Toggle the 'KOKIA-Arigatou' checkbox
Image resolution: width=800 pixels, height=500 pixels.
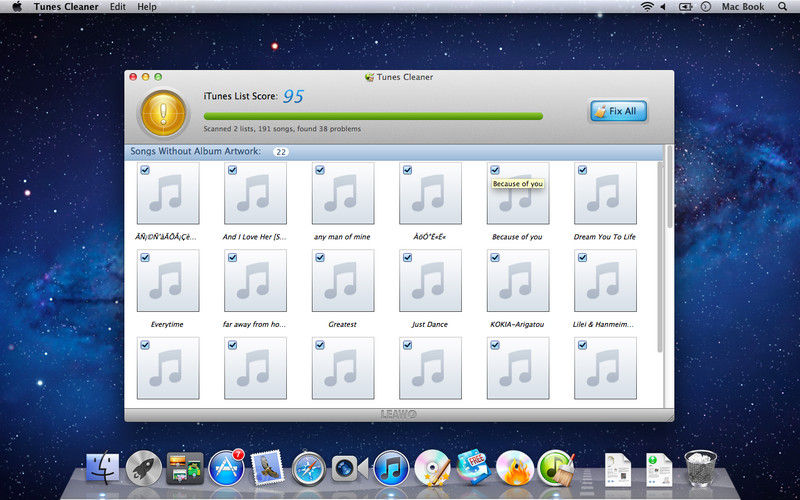[x=495, y=258]
